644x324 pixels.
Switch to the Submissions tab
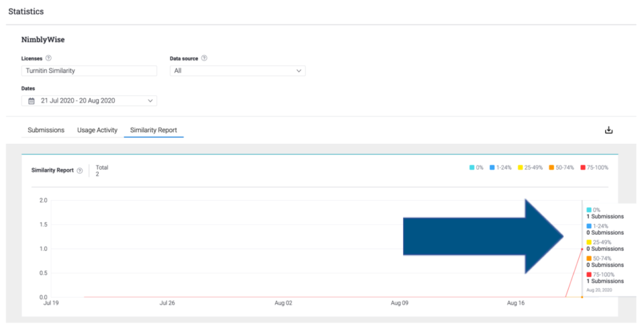coord(46,130)
